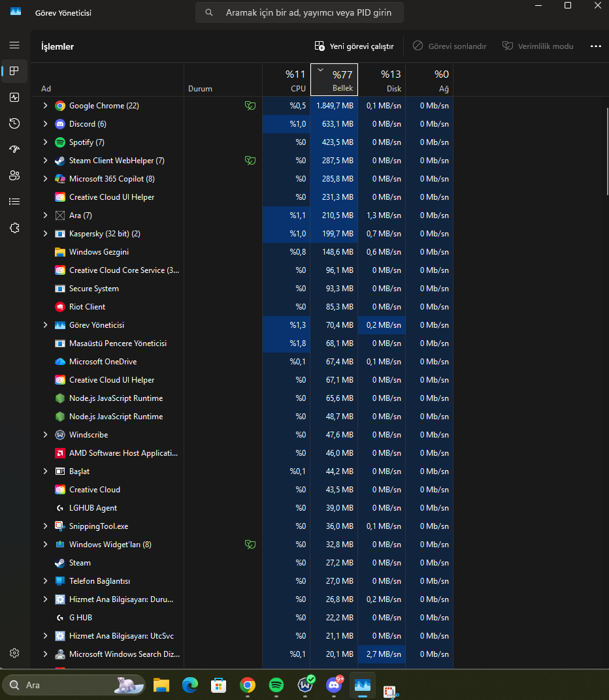Sort by the Bellek column header

click(x=334, y=80)
